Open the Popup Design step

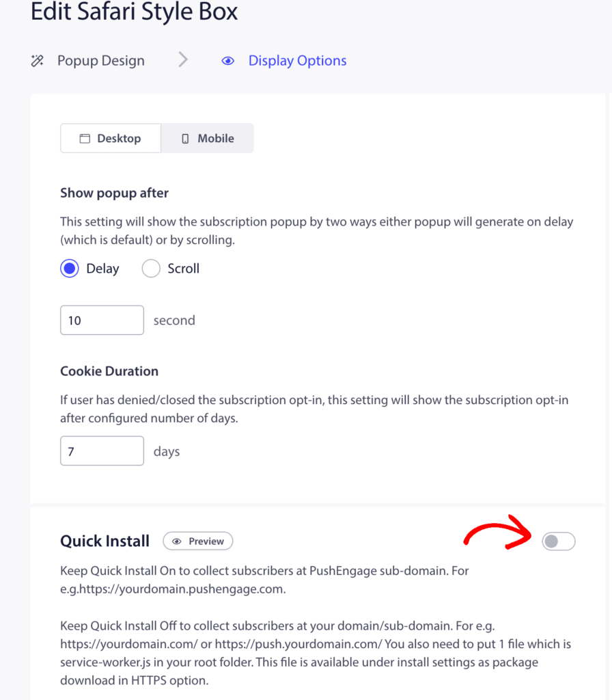point(101,61)
